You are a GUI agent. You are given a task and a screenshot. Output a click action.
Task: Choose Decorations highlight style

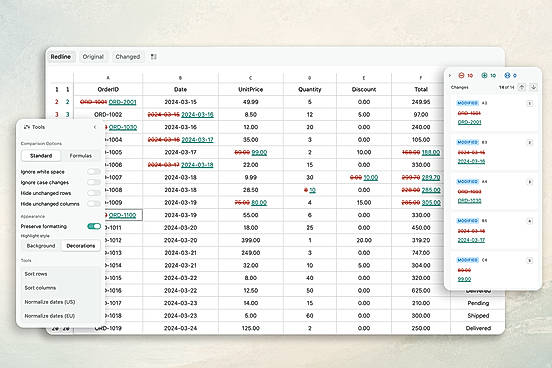[x=81, y=245]
